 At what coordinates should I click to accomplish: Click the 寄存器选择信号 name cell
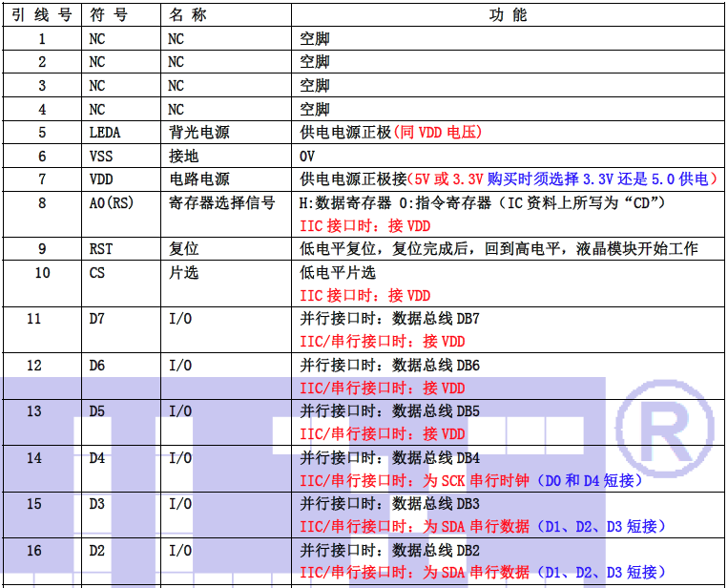click(x=222, y=203)
